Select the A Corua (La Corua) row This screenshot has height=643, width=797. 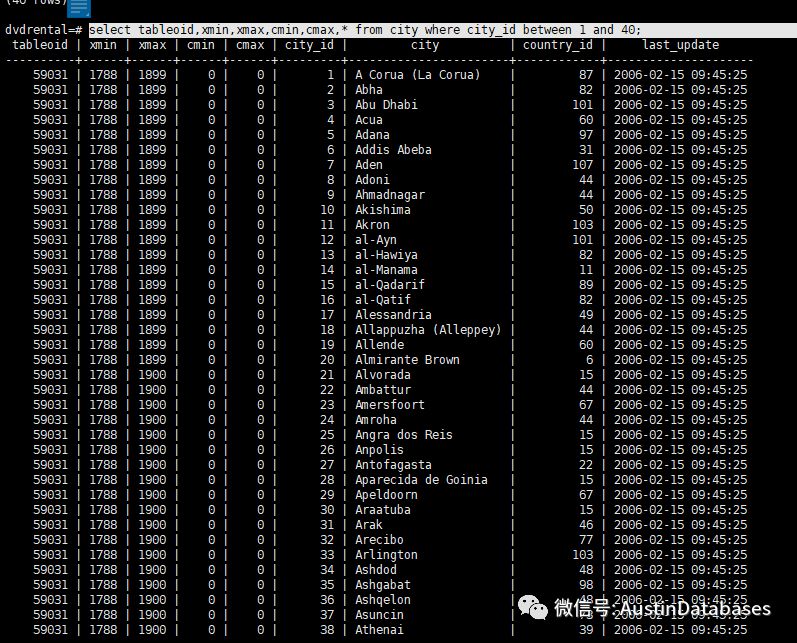[x=417, y=75]
